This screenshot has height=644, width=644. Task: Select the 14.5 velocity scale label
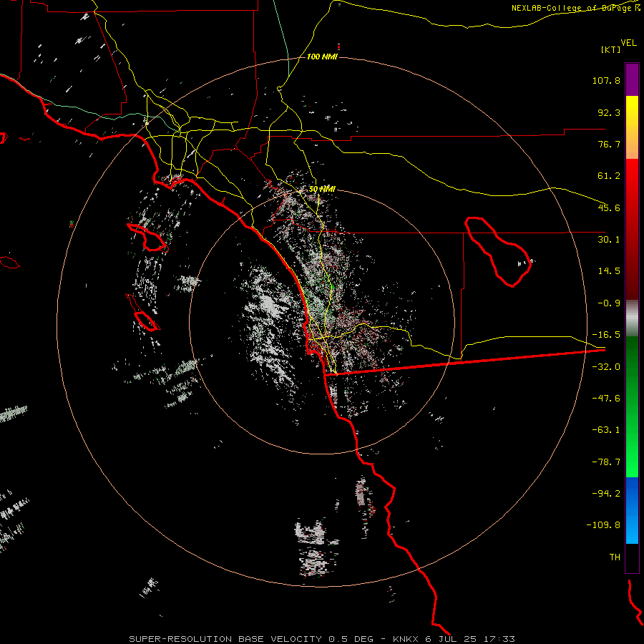tap(609, 271)
